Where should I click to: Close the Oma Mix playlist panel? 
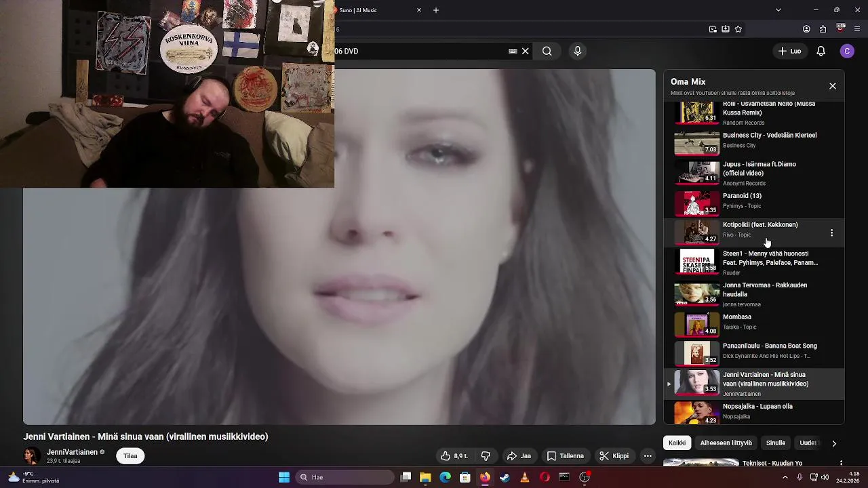tap(833, 86)
